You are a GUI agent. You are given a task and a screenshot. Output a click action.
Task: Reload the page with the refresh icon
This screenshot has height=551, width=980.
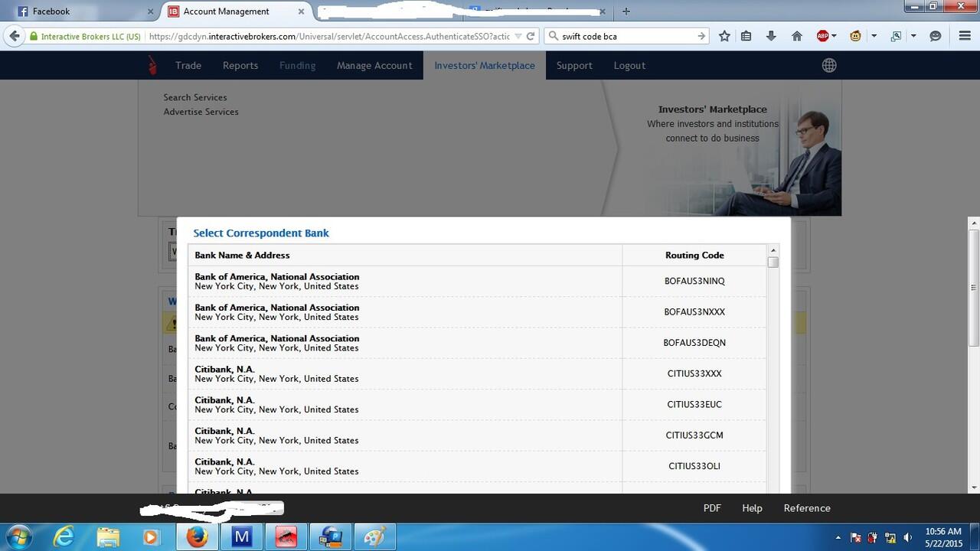tap(531, 36)
